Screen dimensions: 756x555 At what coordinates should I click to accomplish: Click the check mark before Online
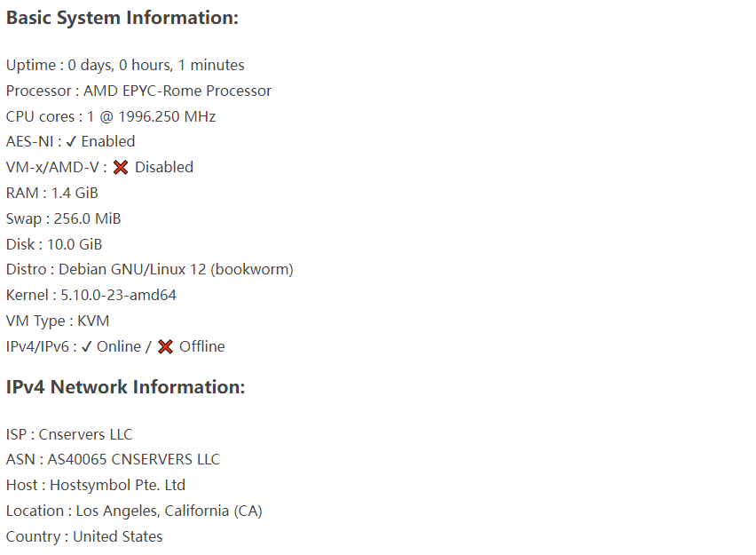86,346
